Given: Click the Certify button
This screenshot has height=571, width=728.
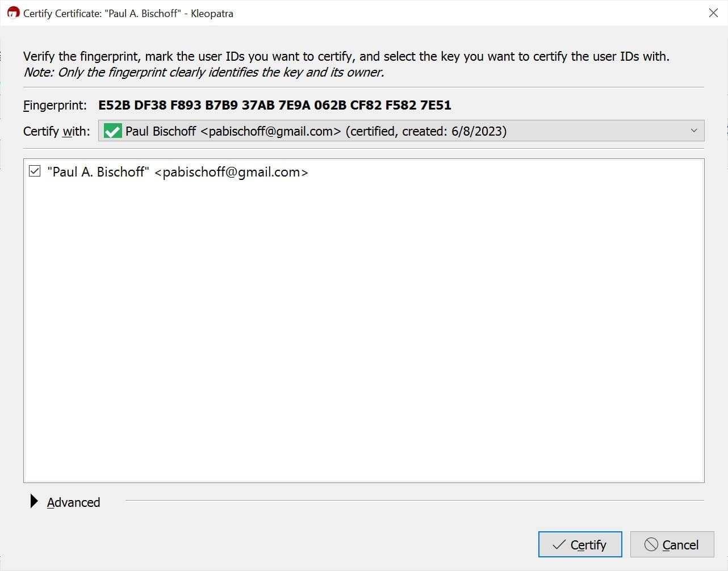Looking at the screenshot, I should (x=580, y=544).
